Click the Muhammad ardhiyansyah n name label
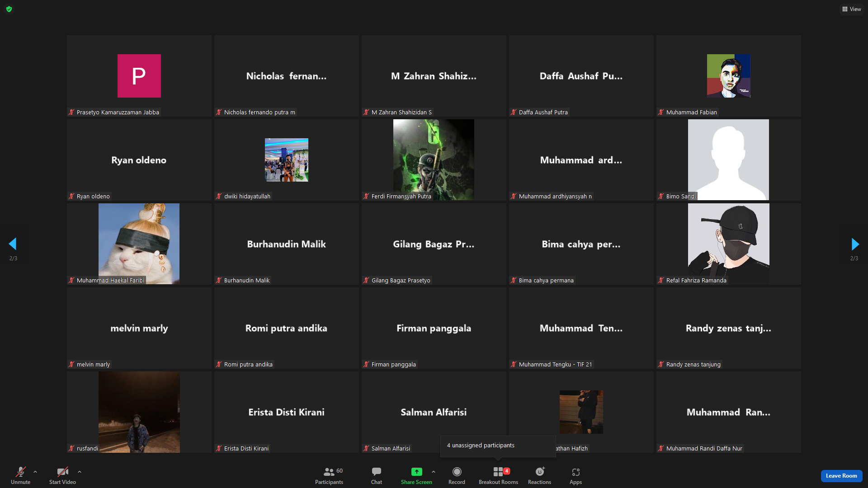The image size is (868, 488). tap(555, 197)
